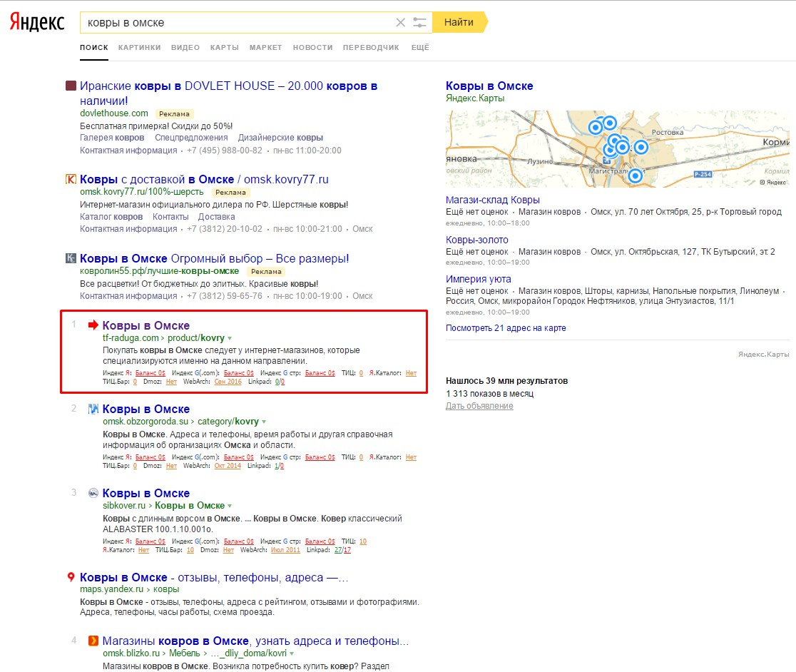Click ТИЦ 10 value in sibkover result
The image size is (796, 672).
(362, 541)
